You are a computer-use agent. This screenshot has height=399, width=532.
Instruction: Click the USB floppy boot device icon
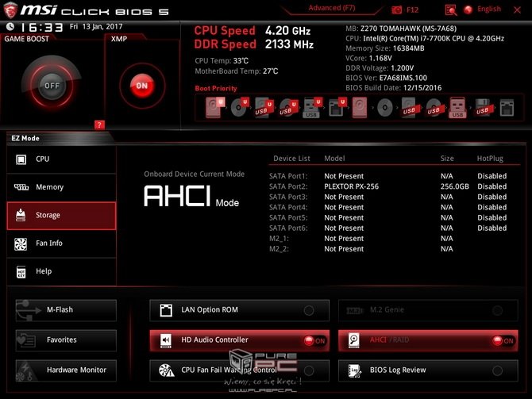(483, 108)
